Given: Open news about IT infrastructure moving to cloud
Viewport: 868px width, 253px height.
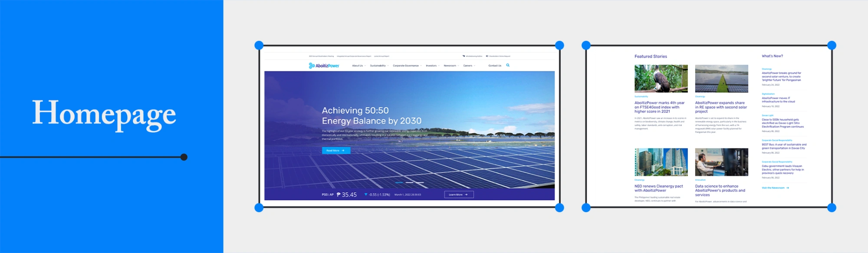Looking at the screenshot, I should coord(778,100).
